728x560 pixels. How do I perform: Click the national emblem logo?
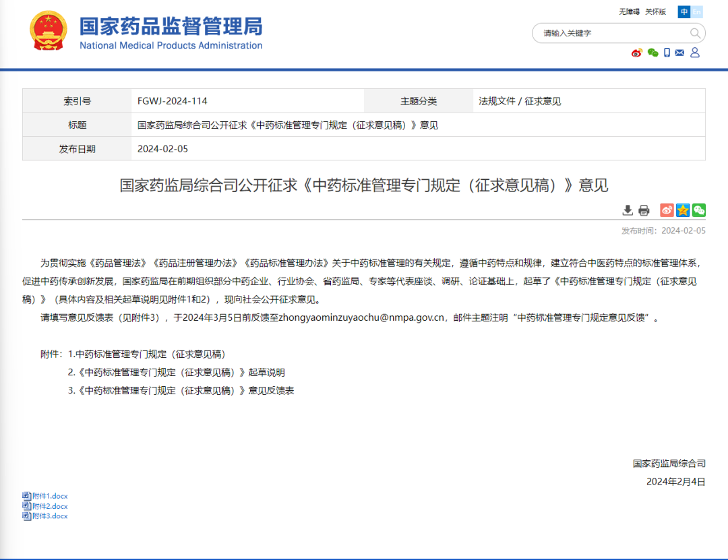point(49,30)
